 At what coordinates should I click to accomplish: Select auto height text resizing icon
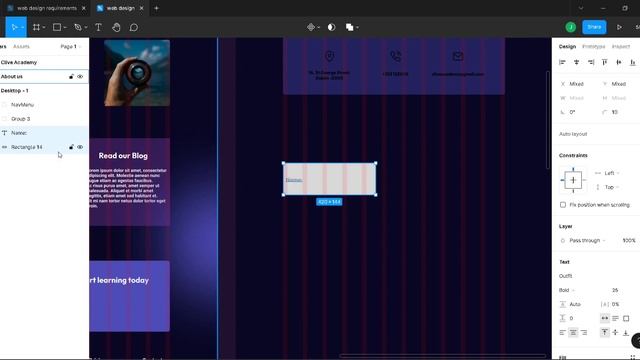(615, 318)
